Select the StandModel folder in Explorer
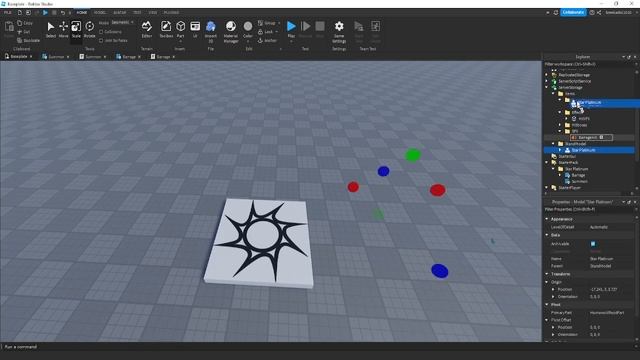The width and height of the screenshot is (640, 360). (575, 144)
